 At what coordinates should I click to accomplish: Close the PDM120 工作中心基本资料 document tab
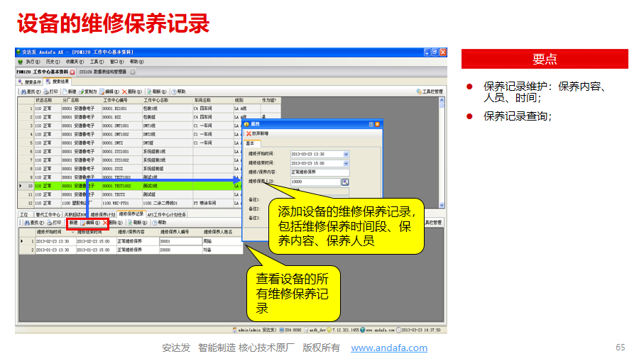tap(72, 72)
